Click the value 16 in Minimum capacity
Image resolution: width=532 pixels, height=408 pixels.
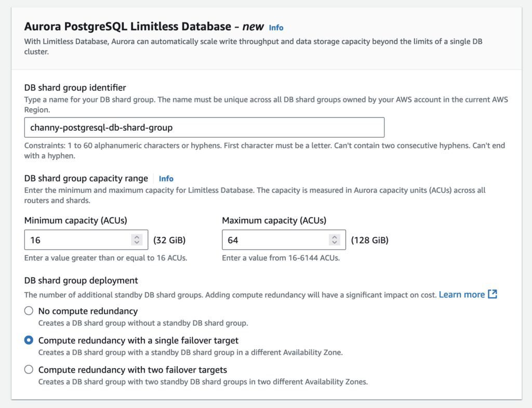point(36,240)
